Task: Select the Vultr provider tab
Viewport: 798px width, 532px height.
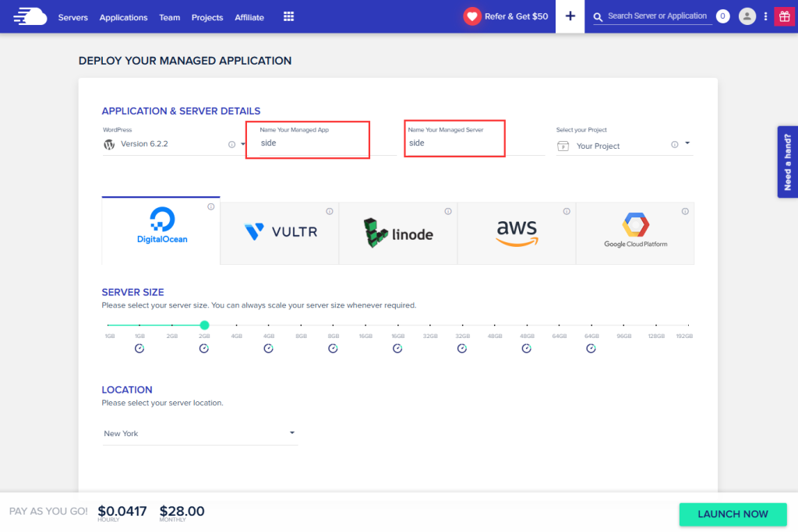Action: [280, 233]
